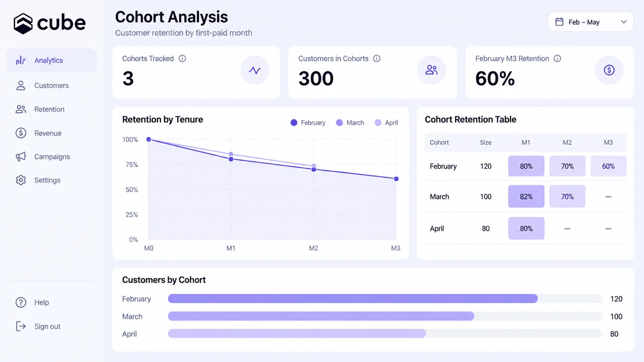Toggle March series in chart legend
Screen dimensions: 644x362
350,123
